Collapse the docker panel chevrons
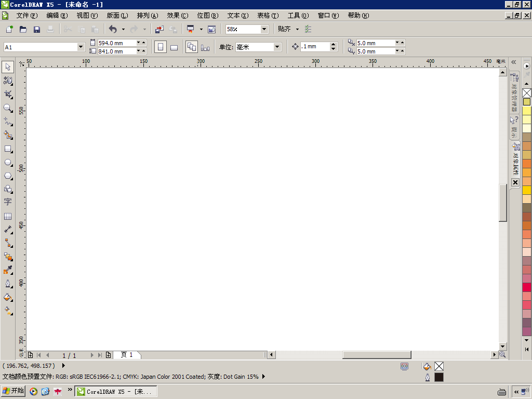 pos(514,62)
